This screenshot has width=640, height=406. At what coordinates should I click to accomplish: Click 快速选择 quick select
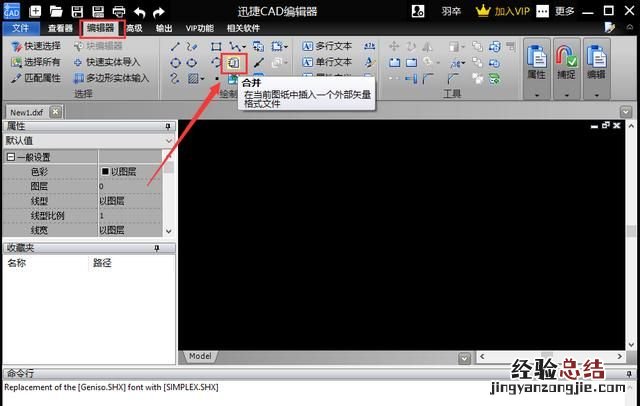coord(36,46)
